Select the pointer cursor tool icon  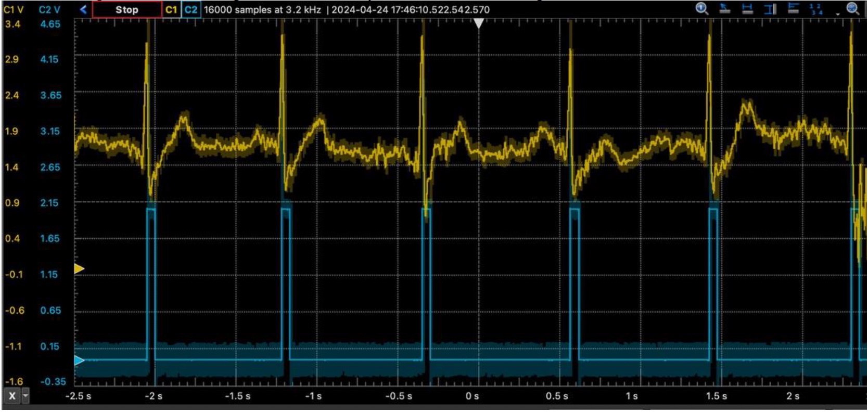pos(725,8)
